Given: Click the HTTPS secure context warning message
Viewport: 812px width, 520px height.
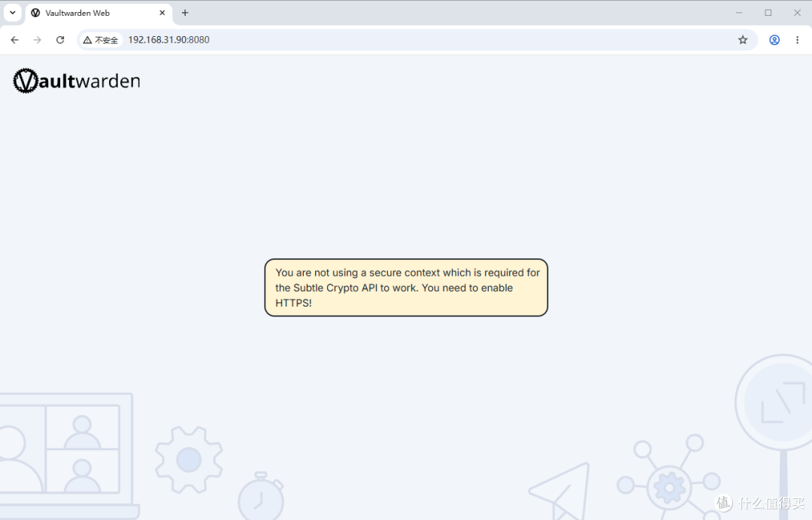Looking at the screenshot, I should pos(406,288).
